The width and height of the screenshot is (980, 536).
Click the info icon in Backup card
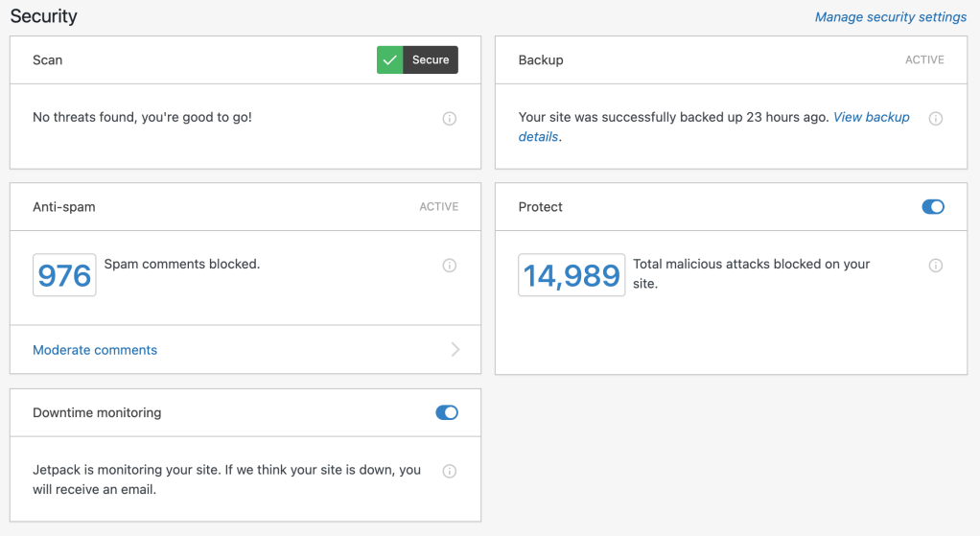click(936, 119)
